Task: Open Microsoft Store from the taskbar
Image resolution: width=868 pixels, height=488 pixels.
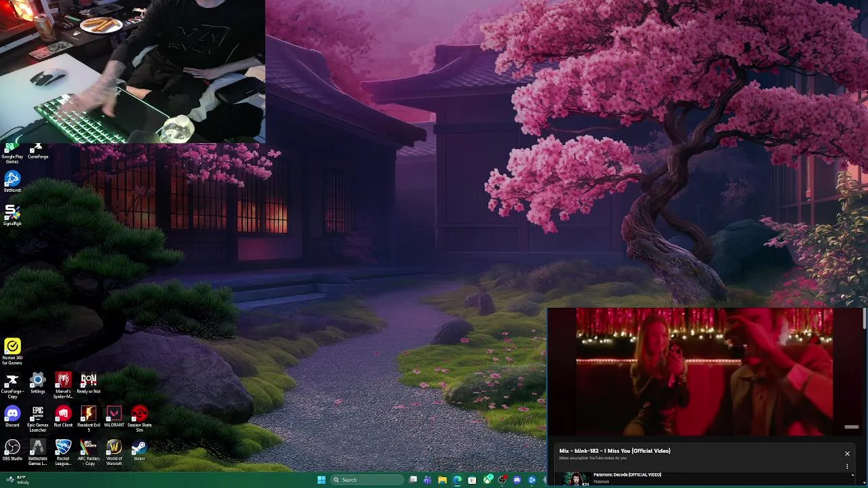Action: coord(472,480)
